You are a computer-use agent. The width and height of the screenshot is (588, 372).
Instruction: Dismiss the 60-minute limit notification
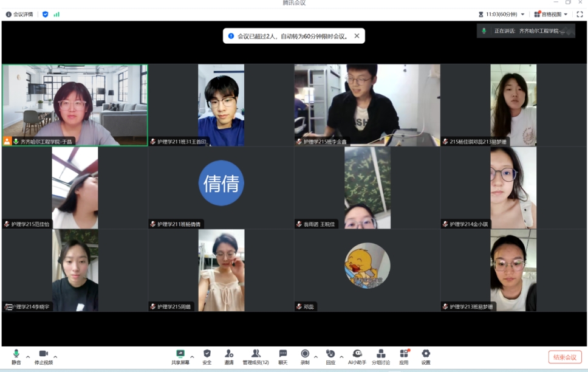pyautogui.click(x=357, y=36)
